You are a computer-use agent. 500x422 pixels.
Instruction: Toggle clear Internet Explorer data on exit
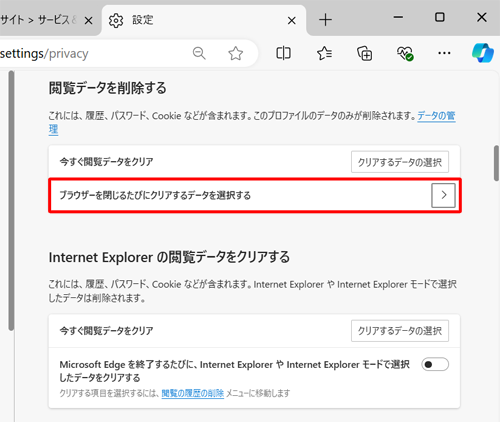(x=435, y=364)
